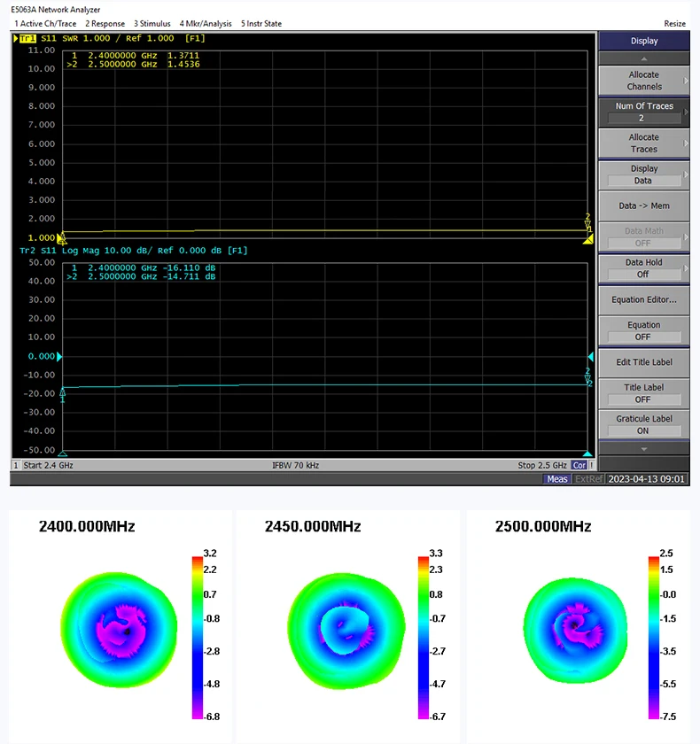Screen dimensions: 700x744
Task: Open the 1 Active Ch/Trace menu
Action: 45,24
